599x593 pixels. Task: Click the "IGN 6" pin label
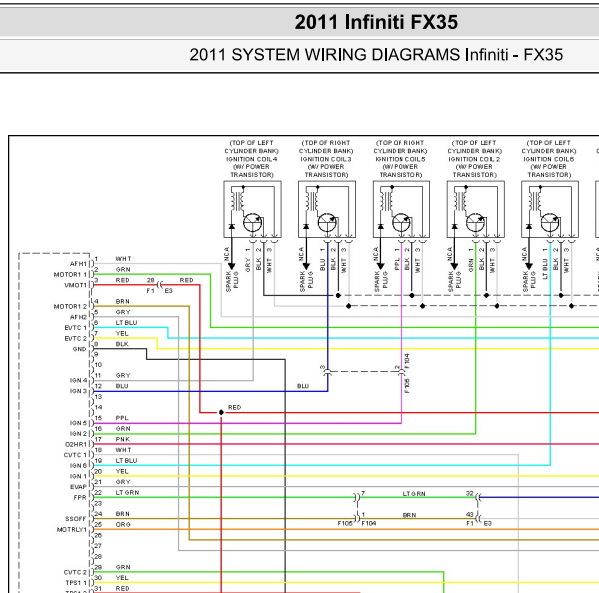click(78, 466)
